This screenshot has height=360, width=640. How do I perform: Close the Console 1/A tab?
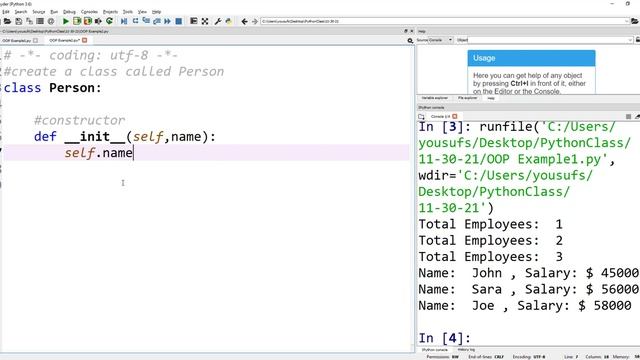pyautogui.click(x=455, y=117)
